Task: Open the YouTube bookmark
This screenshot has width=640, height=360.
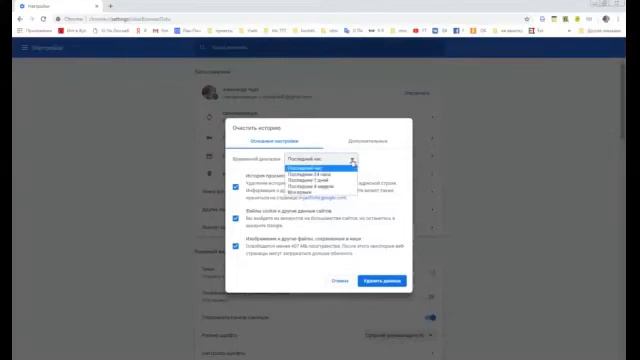Action: click(420, 31)
